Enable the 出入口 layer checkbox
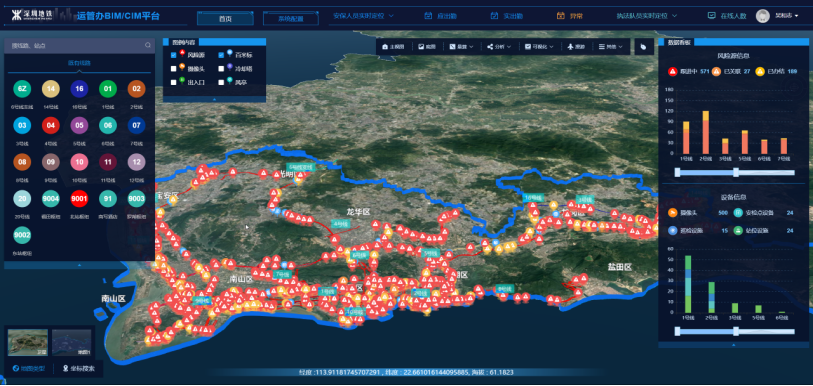 174,82
